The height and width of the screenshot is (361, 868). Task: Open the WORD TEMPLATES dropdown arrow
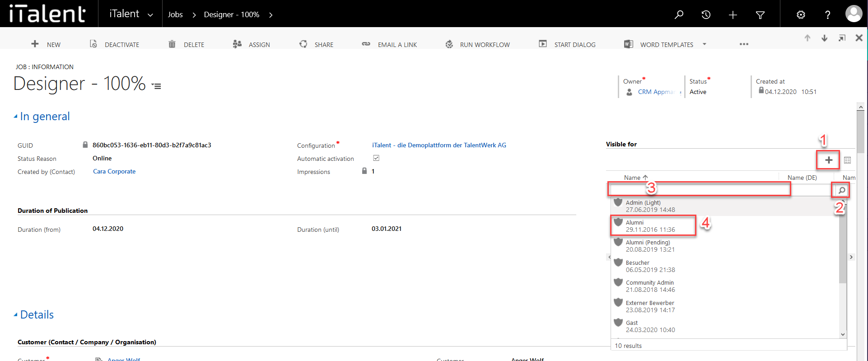tap(705, 44)
